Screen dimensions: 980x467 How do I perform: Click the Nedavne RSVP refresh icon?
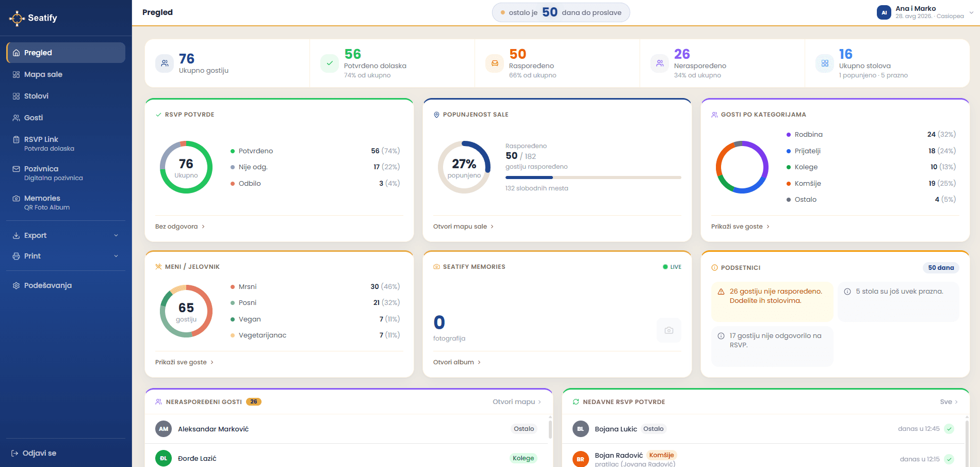[x=576, y=402]
